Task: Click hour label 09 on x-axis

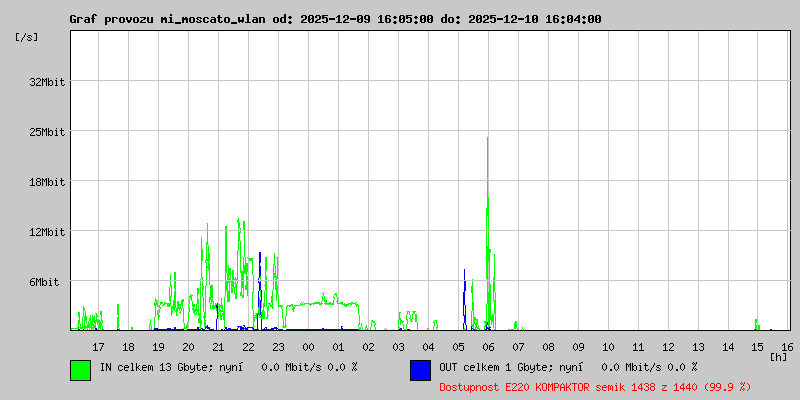Action: 579,347
